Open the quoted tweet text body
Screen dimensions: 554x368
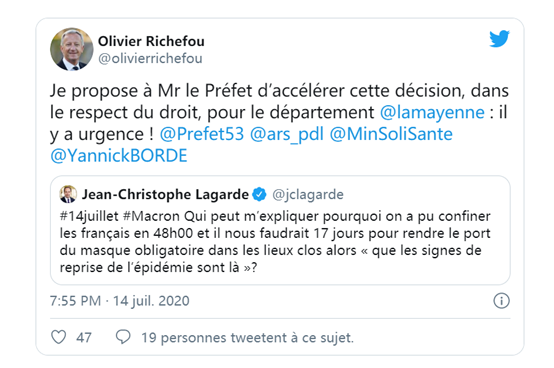pos(275,242)
